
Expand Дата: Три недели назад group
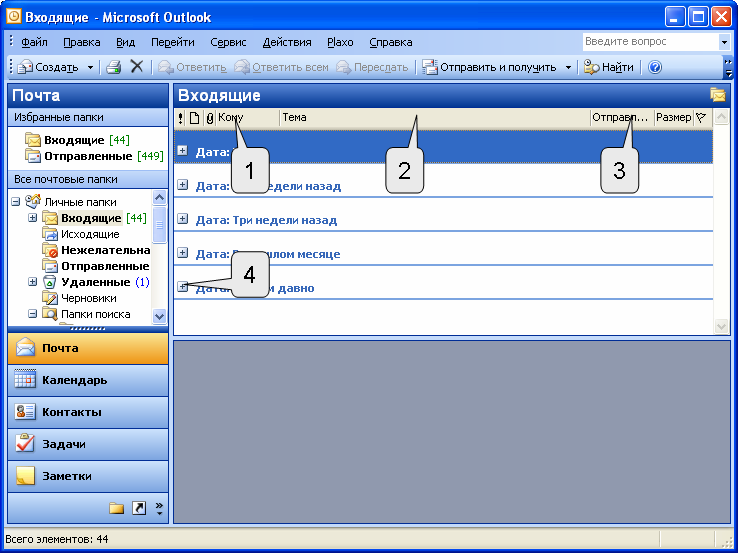point(183,219)
